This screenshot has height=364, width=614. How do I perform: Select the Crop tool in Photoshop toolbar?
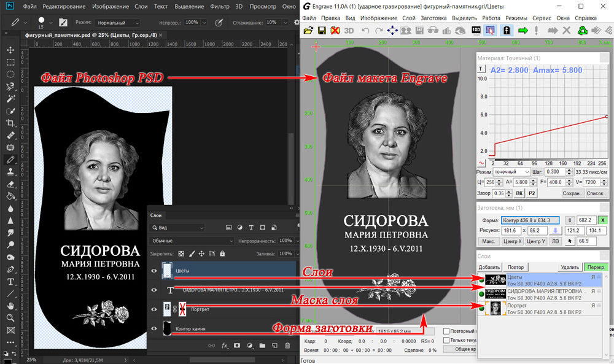click(10, 123)
